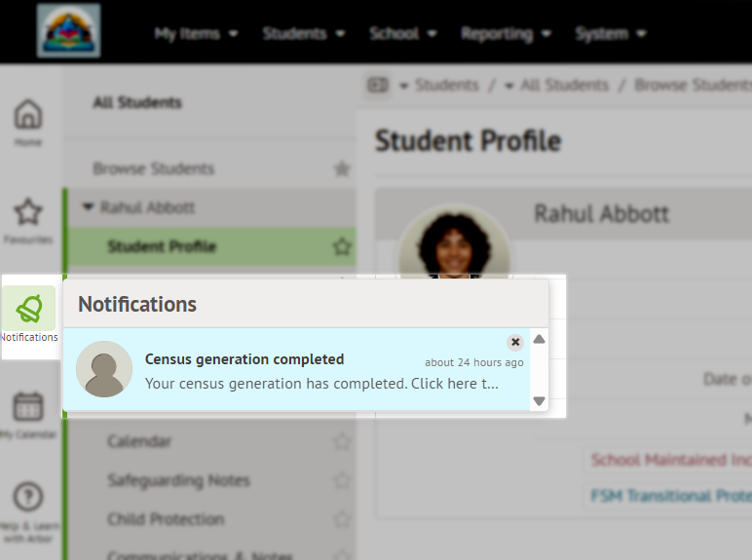The width and height of the screenshot is (752, 560).
Task: Click the breadcrumb panel toggle icon
Action: [x=378, y=86]
